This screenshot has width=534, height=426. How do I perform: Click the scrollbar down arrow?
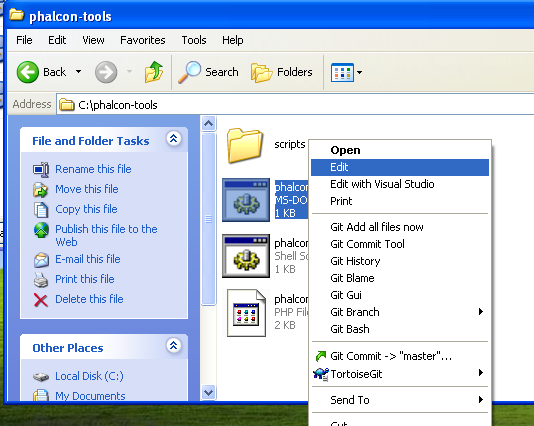[208, 393]
